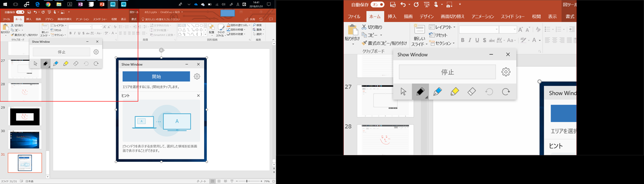The image size is (644, 184).
Task: Open the 挿入 tab in enlarged ribbon
Action: (x=392, y=17)
